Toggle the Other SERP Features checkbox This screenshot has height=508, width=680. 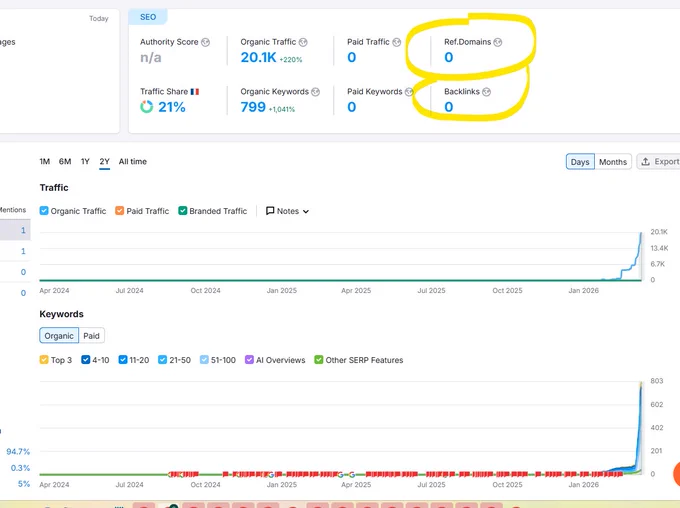click(319, 360)
